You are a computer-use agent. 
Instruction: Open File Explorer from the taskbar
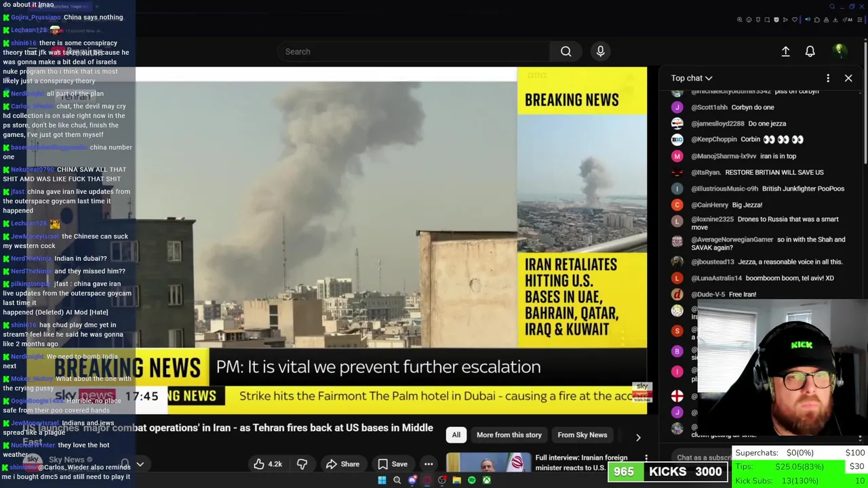456,480
